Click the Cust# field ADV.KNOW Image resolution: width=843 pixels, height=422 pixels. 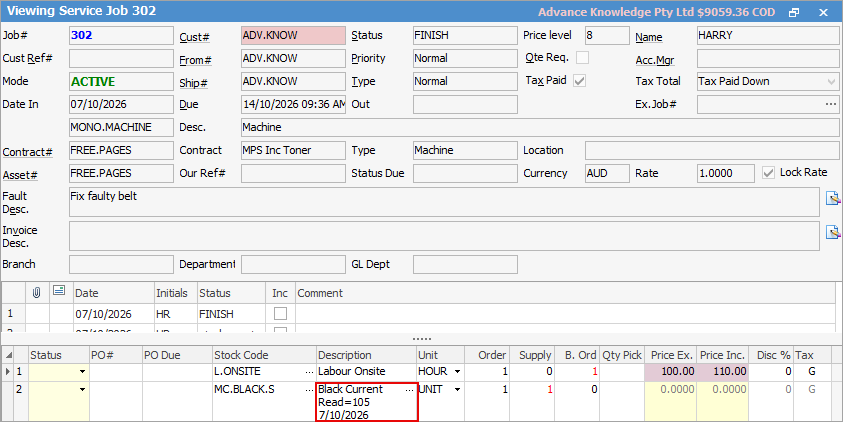[x=294, y=35]
